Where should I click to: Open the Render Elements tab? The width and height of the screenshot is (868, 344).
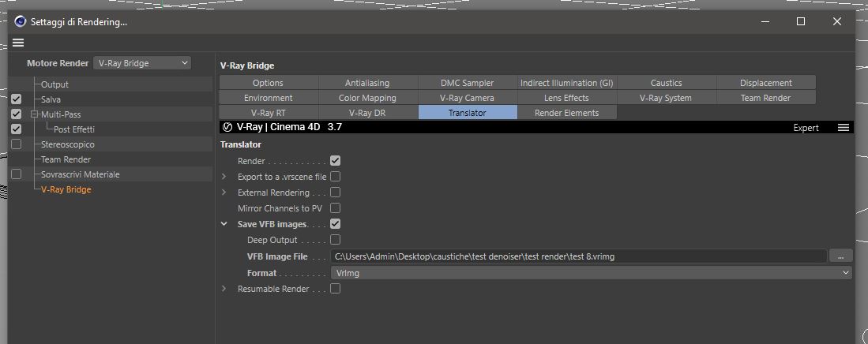pos(567,112)
